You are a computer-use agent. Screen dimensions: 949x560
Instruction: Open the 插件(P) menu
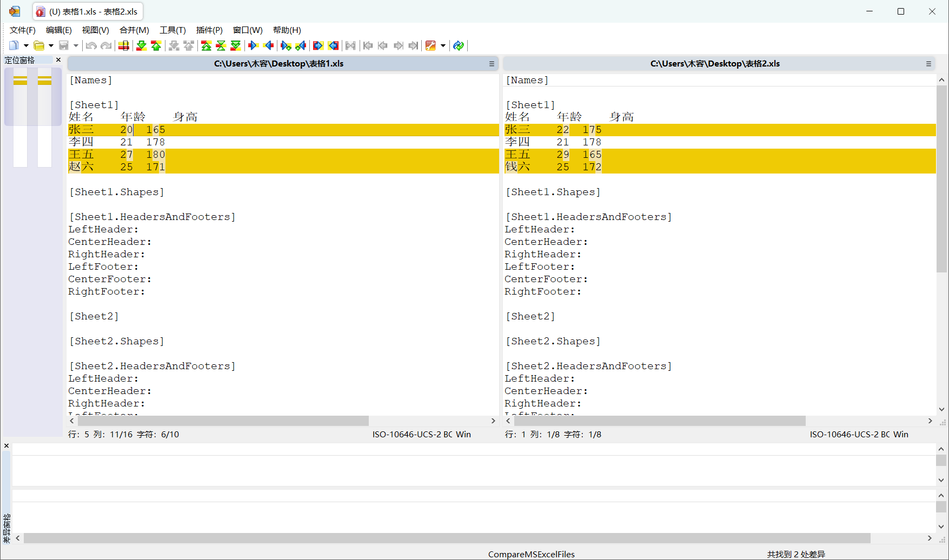click(210, 30)
